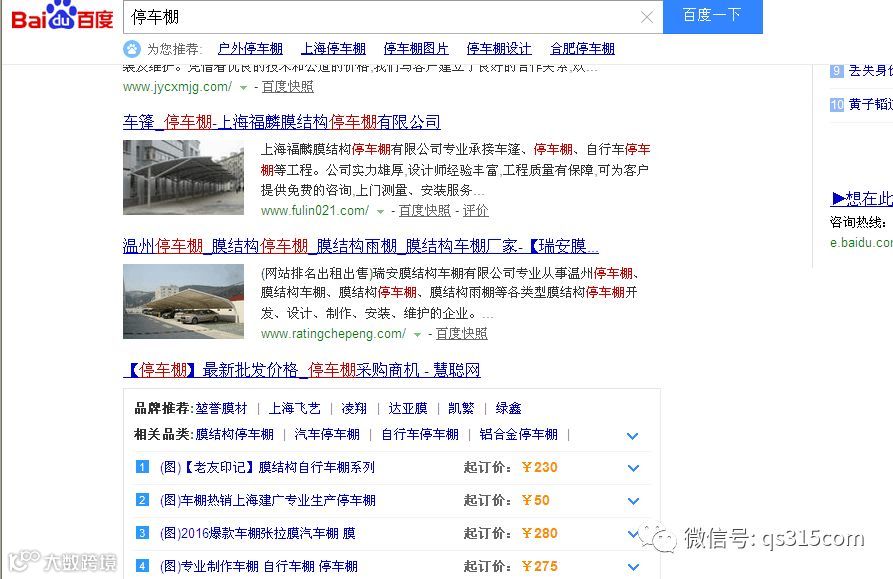Expand dropdown arrow next to www.ratingchepeng.com
This screenshot has width=893, height=579.
point(417,335)
